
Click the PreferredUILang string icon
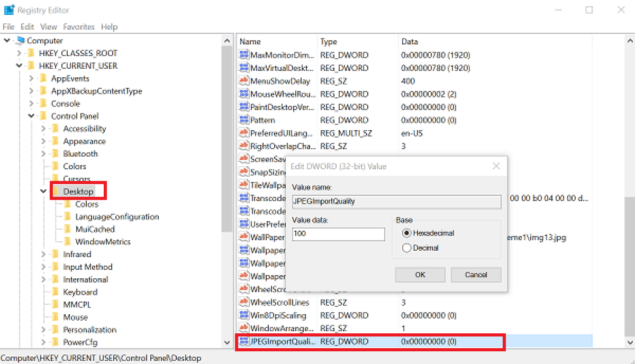pos(244,133)
